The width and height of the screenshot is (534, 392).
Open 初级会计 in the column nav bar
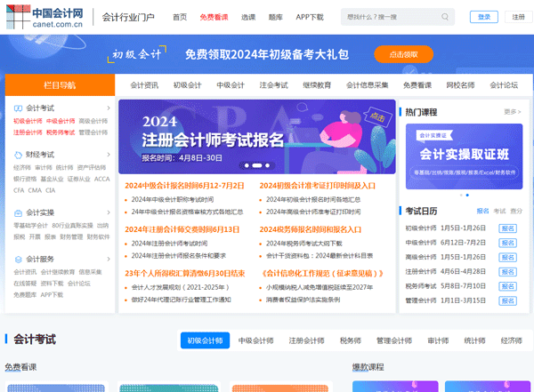187,85
